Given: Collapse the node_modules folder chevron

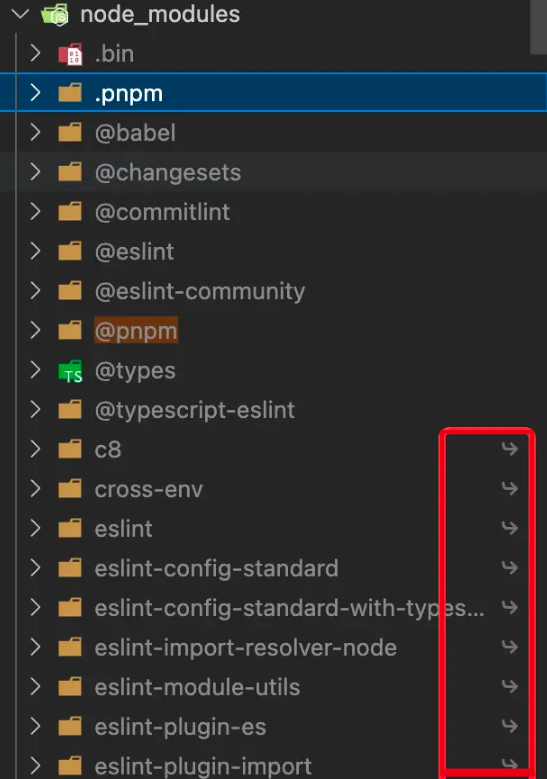Looking at the screenshot, I should (x=20, y=14).
